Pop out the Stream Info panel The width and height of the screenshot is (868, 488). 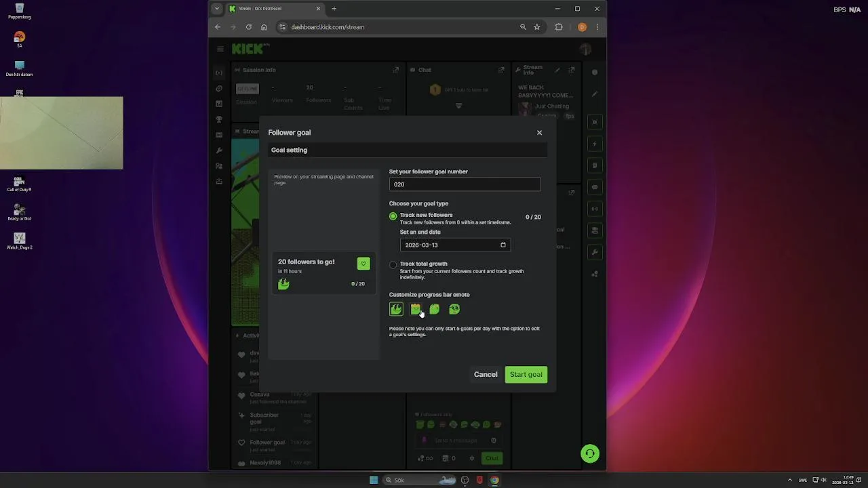tap(572, 70)
